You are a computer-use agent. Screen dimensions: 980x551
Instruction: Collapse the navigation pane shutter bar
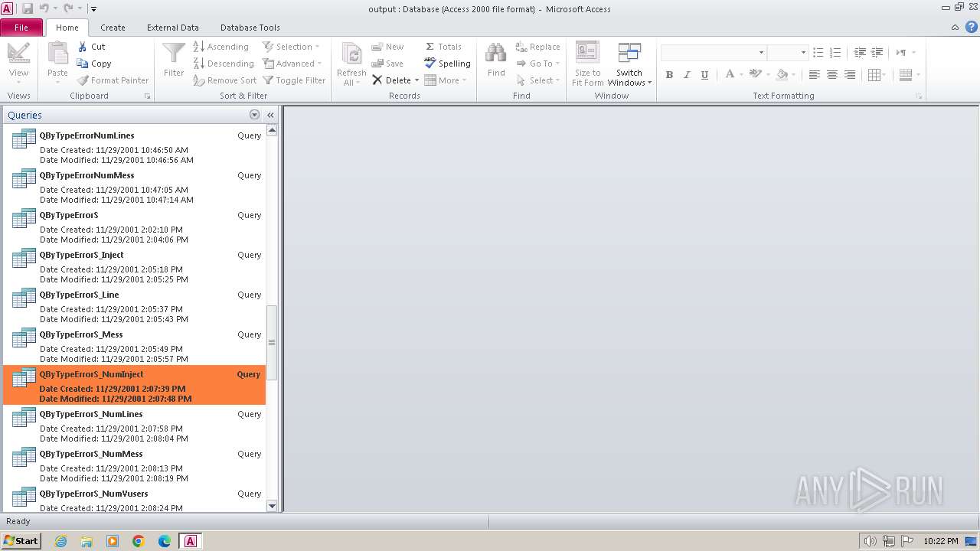coord(270,115)
